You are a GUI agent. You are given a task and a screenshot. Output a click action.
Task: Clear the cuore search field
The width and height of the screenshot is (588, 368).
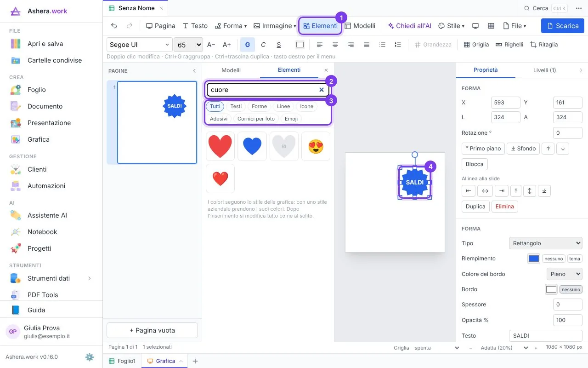322,90
